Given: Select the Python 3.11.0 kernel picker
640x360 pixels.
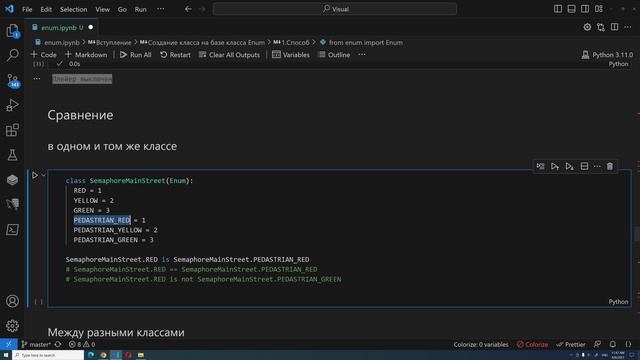Looking at the screenshot, I should (x=607, y=55).
